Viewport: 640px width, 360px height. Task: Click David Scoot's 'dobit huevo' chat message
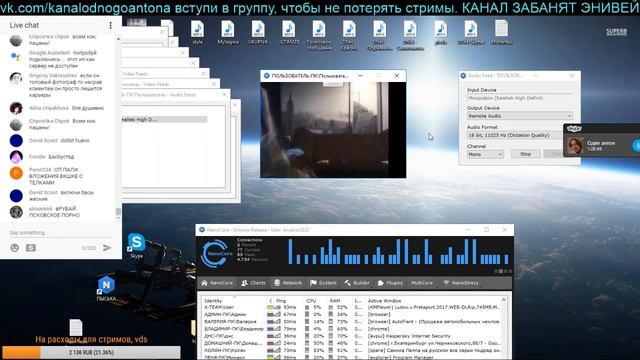59,140
